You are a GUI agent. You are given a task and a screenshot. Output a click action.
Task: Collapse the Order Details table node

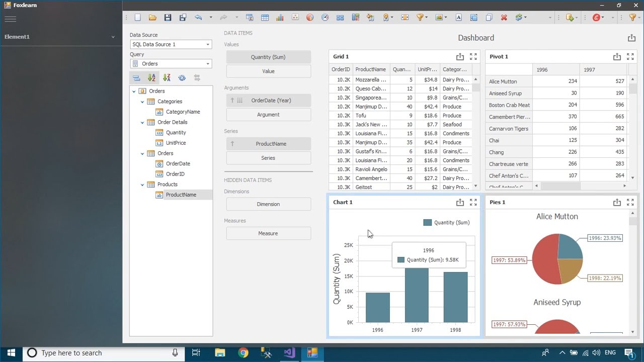(142, 122)
